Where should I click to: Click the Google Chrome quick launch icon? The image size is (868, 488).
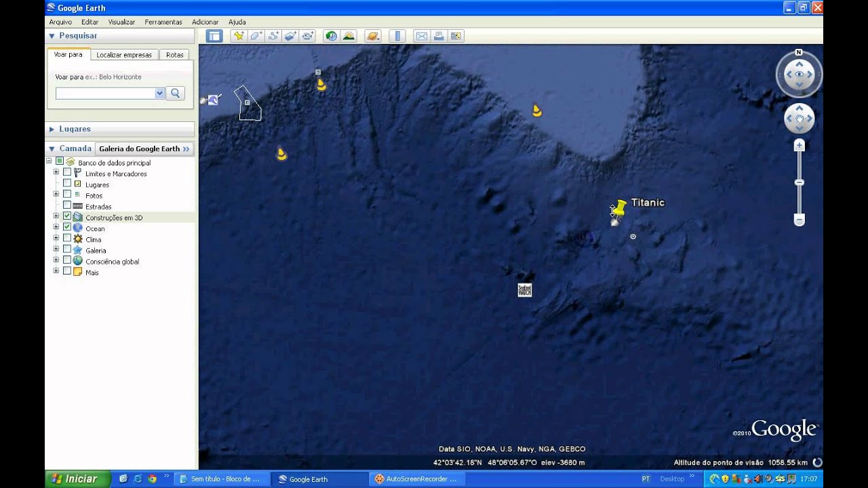(x=151, y=479)
